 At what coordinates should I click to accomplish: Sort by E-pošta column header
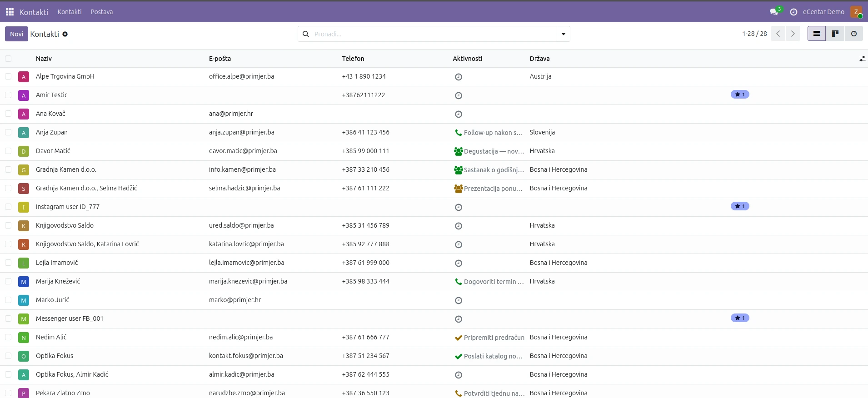pyautogui.click(x=220, y=59)
